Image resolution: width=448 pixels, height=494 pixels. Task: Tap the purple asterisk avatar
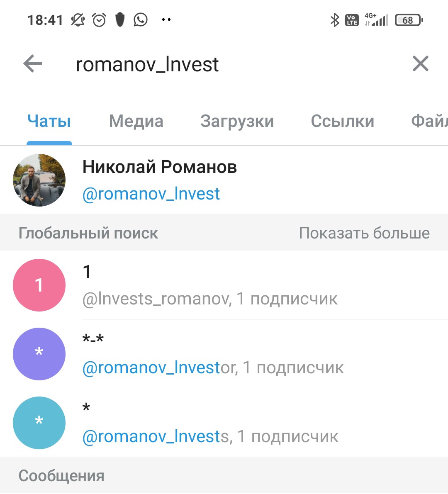(x=39, y=354)
